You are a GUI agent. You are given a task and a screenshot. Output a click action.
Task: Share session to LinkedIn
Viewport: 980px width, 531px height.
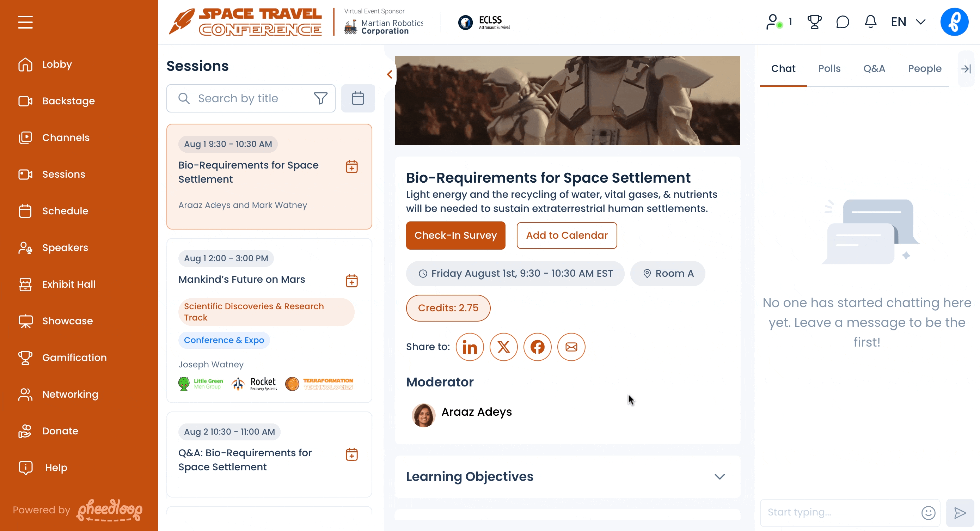tap(470, 347)
